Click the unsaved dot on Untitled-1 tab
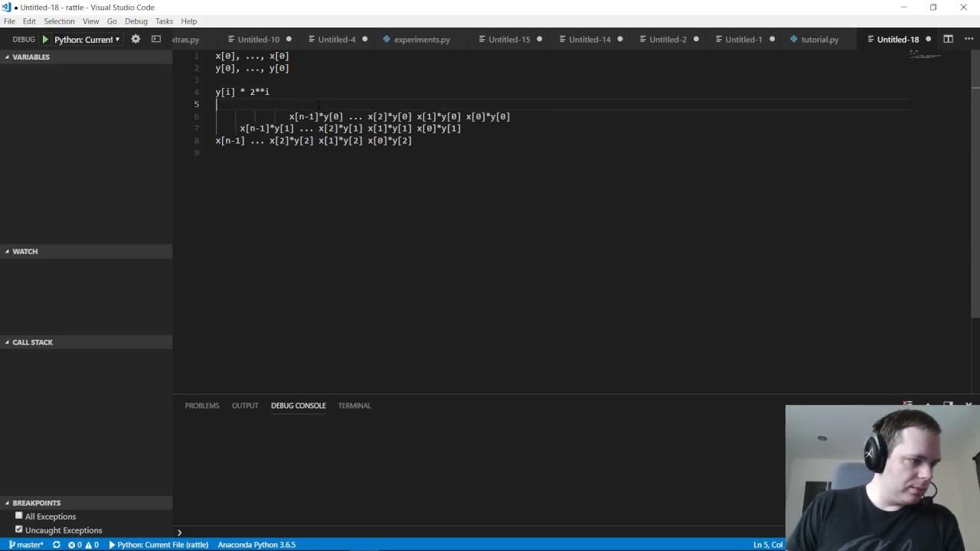Image resolution: width=980 pixels, height=551 pixels. 772,39
